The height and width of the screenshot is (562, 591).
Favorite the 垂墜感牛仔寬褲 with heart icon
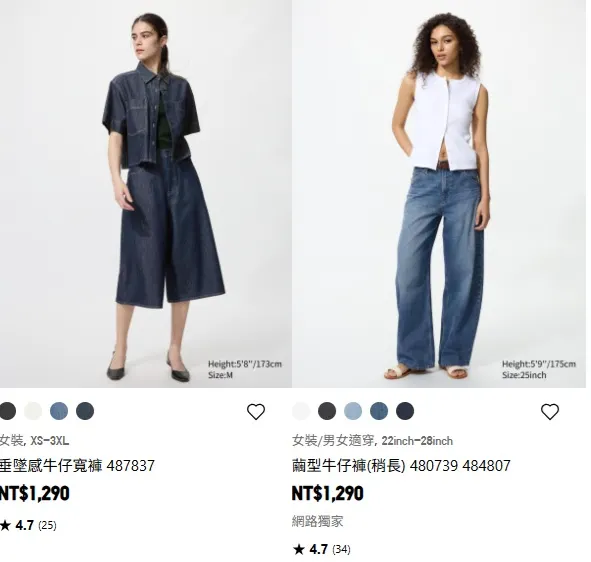(256, 412)
